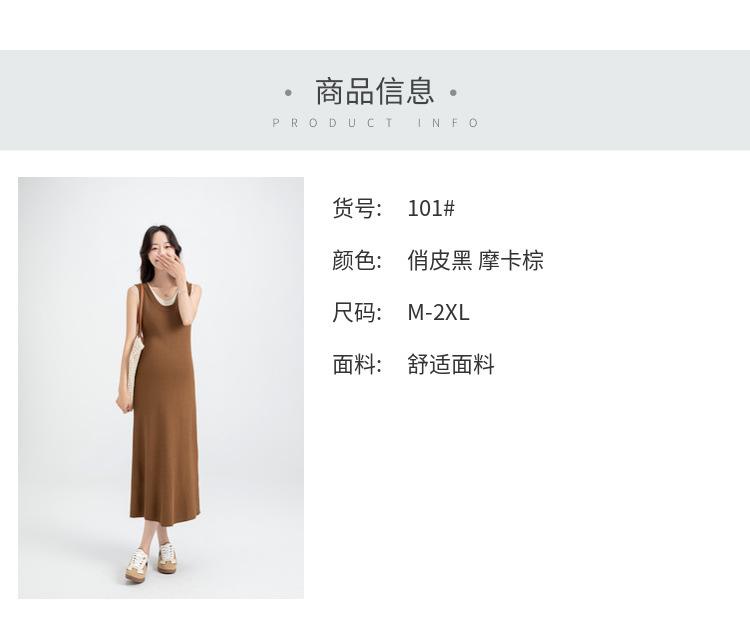
Task: Click the M-2XL size range text
Action: (438, 312)
